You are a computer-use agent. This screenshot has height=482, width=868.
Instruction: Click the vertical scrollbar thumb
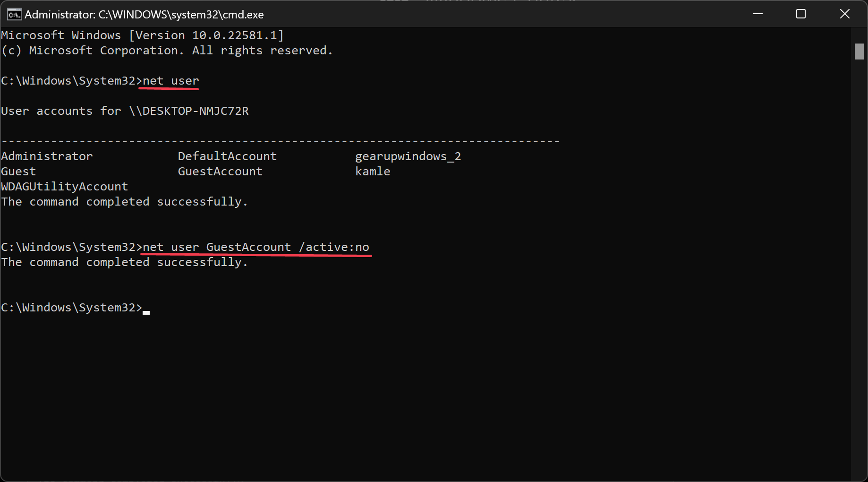tap(859, 52)
